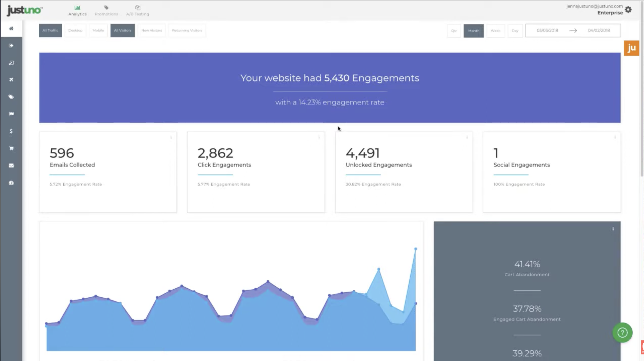Select the shopping cart sidebar icon
This screenshot has width=644, height=361.
11,148
